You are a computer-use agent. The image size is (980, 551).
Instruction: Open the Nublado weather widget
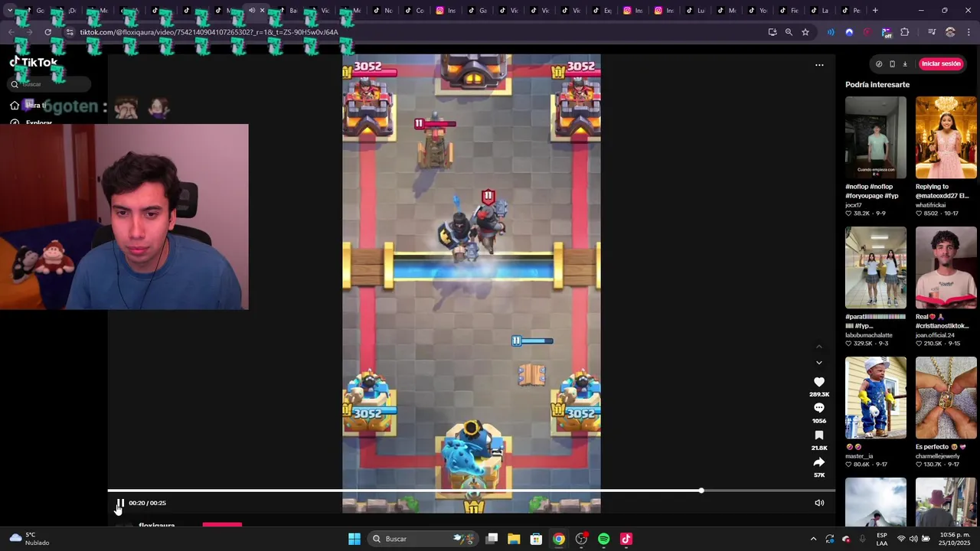tap(29, 539)
